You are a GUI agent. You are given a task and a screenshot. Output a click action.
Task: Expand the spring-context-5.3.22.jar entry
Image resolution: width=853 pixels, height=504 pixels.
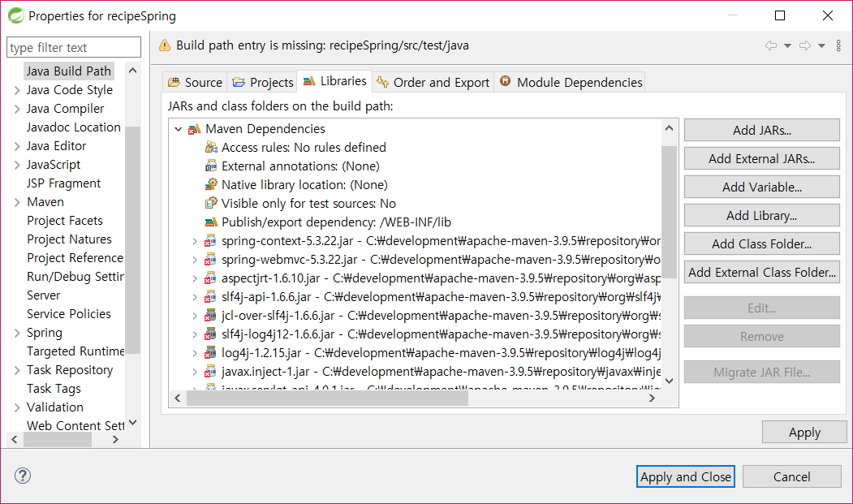[194, 241]
